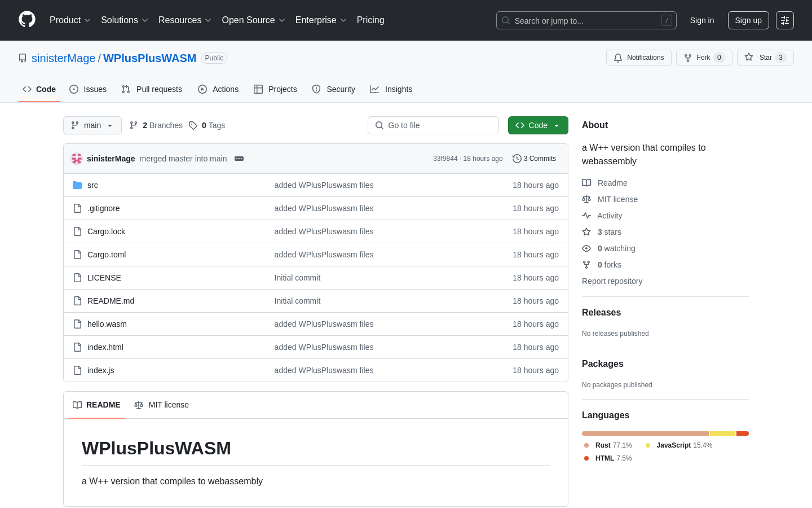
Task: Click the JavaScript yellow segment in language bar
Action: pyautogui.click(x=722, y=433)
